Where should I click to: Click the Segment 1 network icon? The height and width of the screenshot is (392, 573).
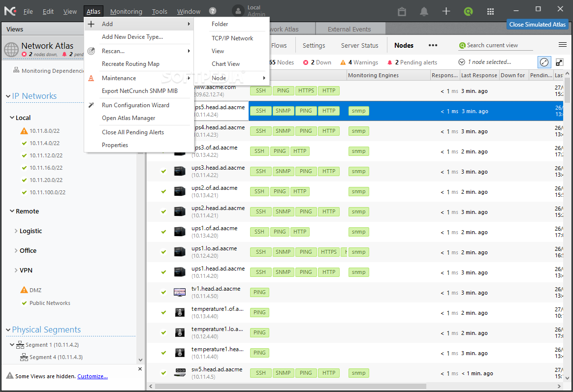tap(20, 345)
